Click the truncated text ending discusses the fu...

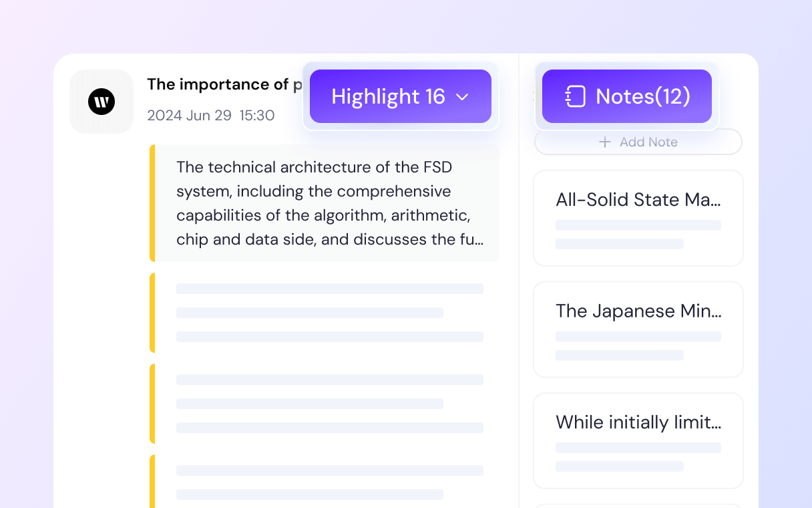[330, 239]
